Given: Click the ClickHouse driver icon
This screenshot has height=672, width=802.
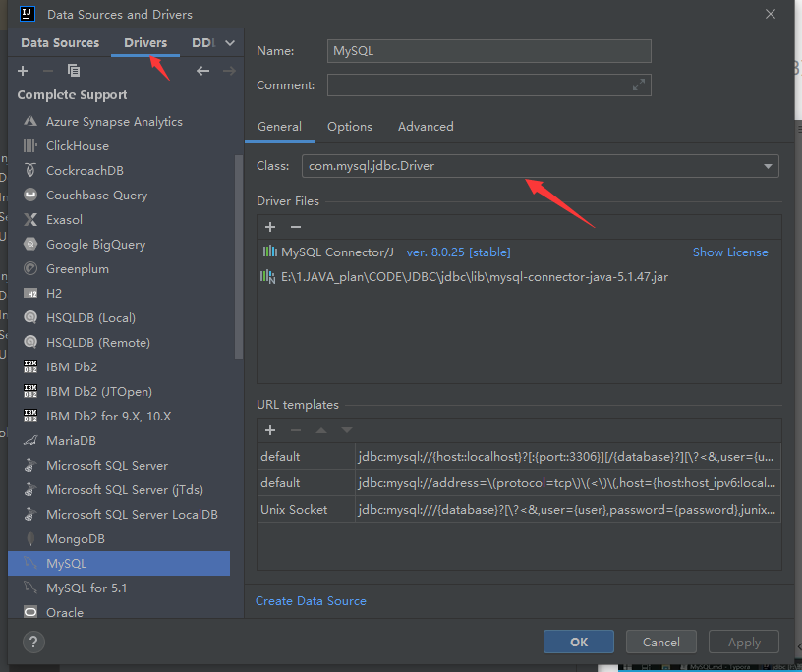Looking at the screenshot, I should (x=30, y=145).
